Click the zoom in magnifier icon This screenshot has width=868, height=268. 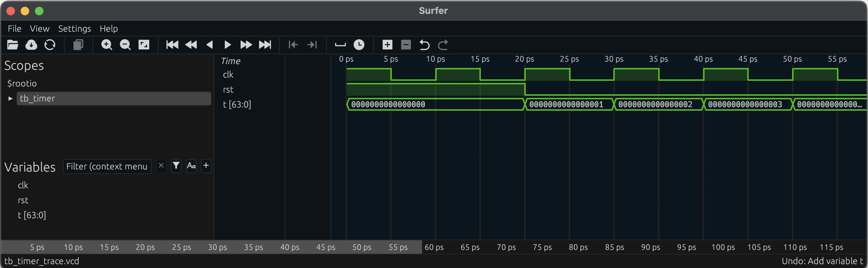[106, 45]
